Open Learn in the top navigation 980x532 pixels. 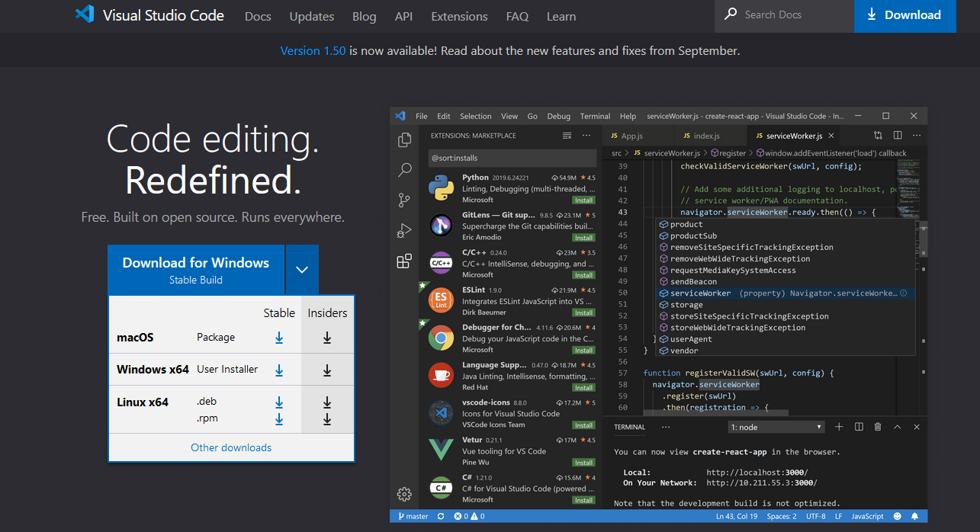point(561,16)
